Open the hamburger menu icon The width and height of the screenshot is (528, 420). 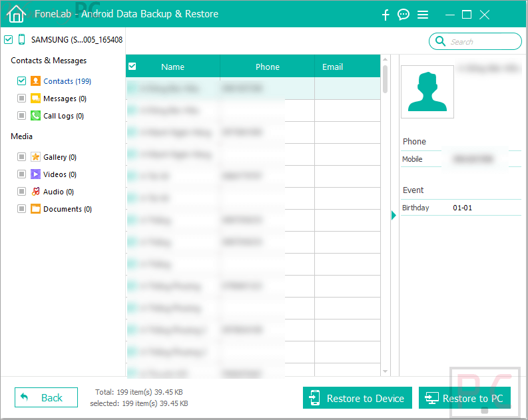(x=423, y=15)
